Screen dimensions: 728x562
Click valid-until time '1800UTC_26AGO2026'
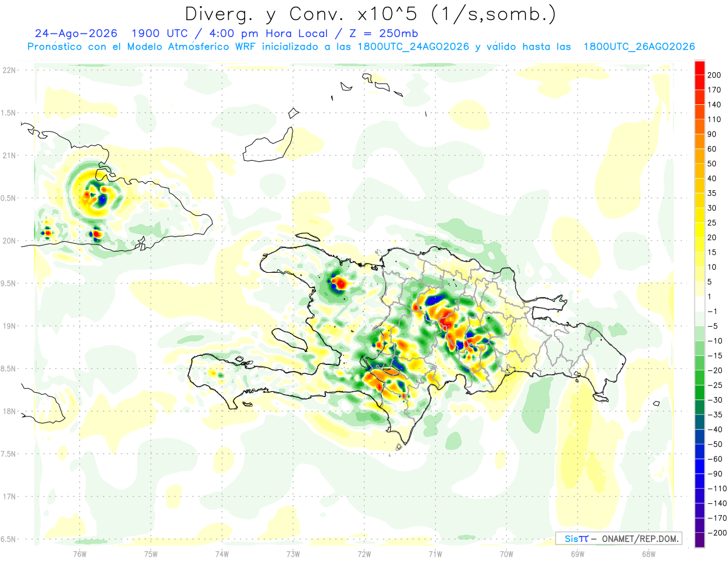[x=639, y=47]
